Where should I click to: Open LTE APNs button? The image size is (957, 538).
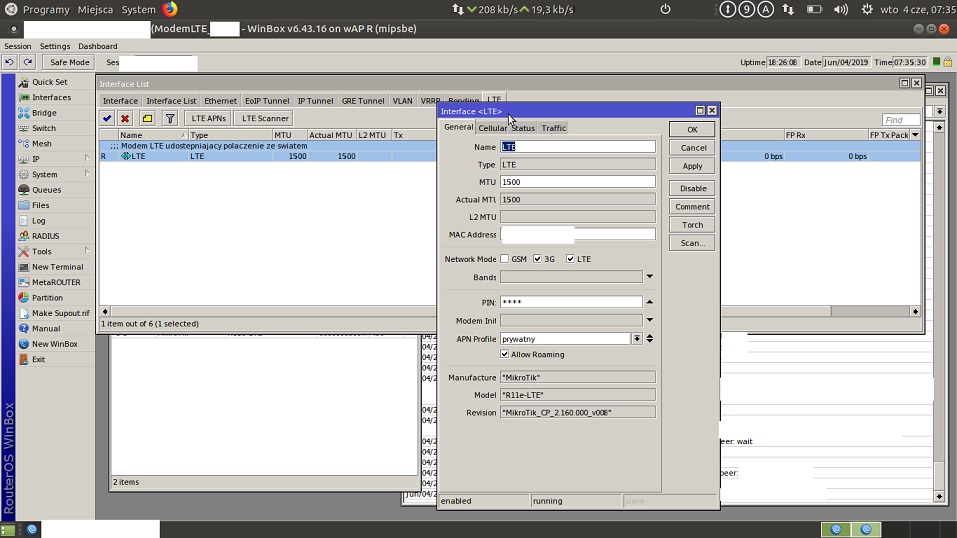pyautogui.click(x=208, y=118)
